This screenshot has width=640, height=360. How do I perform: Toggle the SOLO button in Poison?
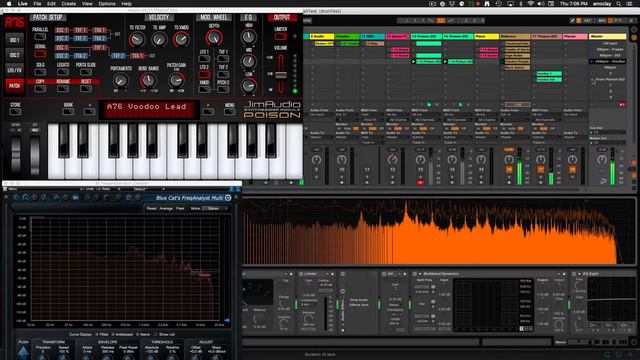(x=40, y=72)
